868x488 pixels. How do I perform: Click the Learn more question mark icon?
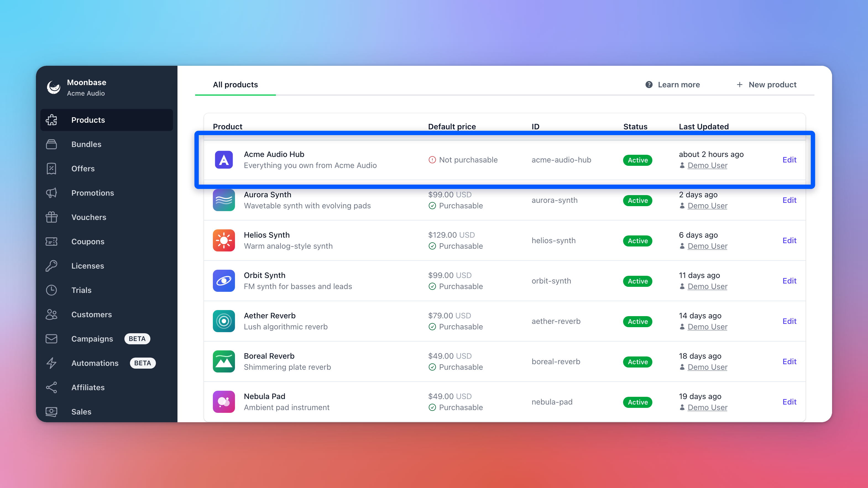[x=649, y=85]
